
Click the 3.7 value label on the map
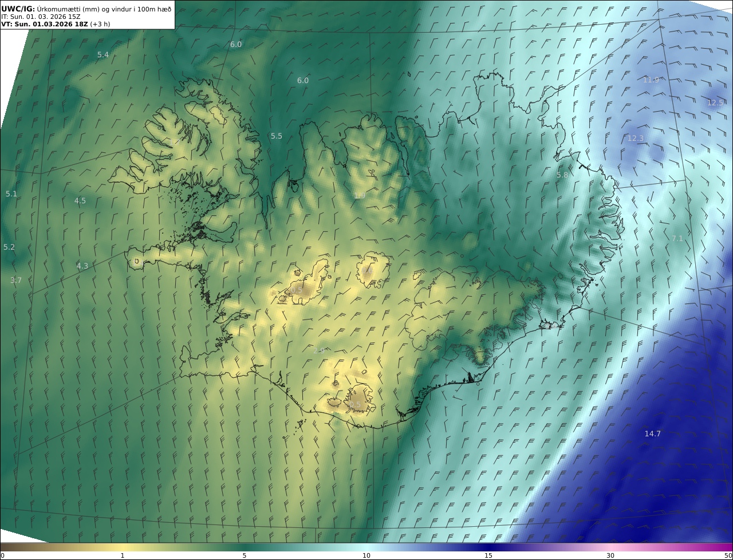point(16,280)
